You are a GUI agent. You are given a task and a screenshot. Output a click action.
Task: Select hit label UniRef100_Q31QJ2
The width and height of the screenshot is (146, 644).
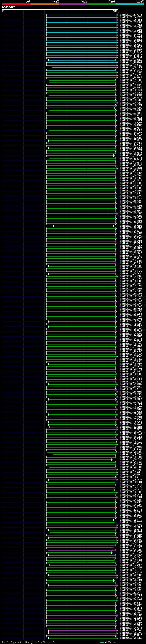pos(131,82)
